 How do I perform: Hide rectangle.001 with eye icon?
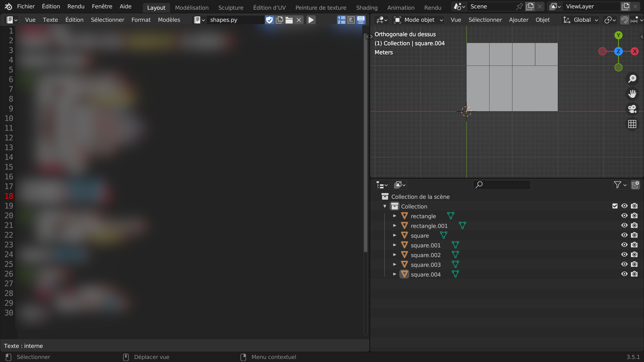624,225
